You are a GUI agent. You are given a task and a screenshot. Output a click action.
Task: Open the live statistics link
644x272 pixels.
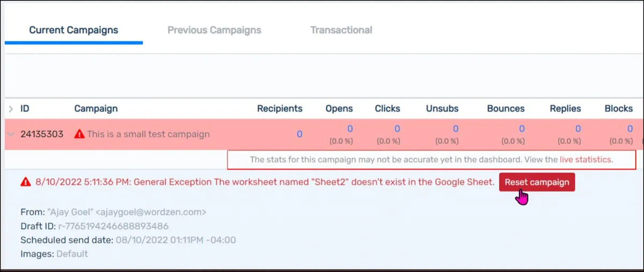pyautogui.click(x=585, y=159)
